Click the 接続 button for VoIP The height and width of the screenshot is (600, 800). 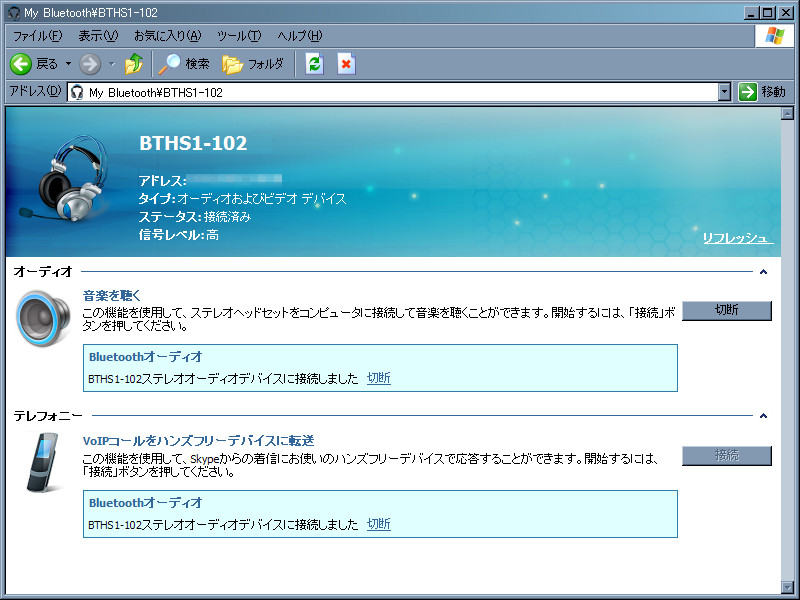coord(727,455)
